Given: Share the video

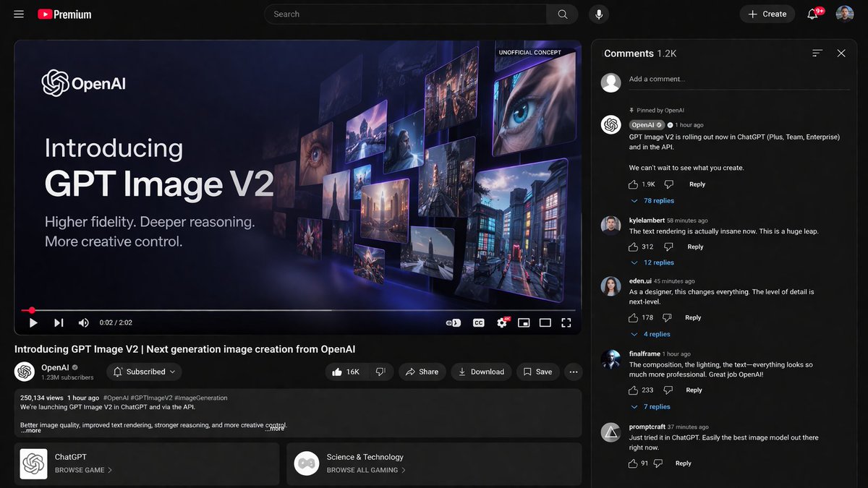Looking at the screenshot, I should [x=422, y=372].
